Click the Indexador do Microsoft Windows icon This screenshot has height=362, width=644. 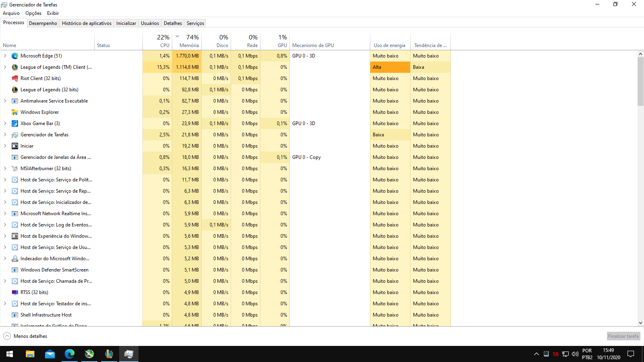coord(15,259)
